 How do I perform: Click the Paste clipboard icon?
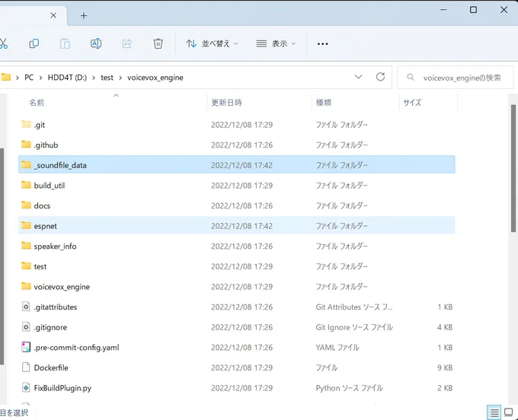(x=65, y=43)
